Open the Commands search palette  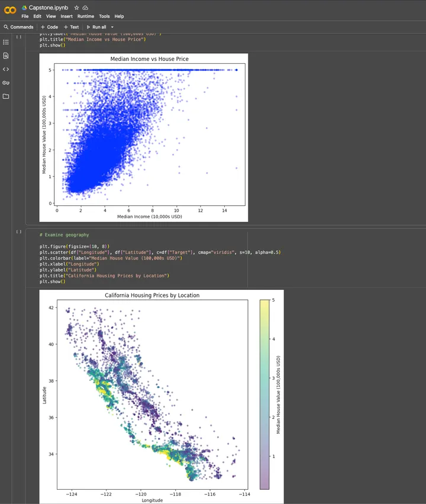point(18,27)
